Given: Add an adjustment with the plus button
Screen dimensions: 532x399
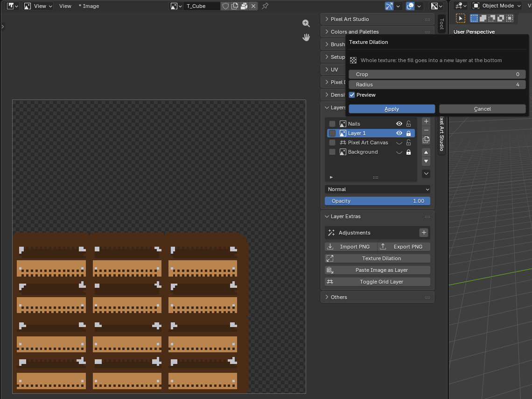Looking at the screenshot, I should point(424,233).
